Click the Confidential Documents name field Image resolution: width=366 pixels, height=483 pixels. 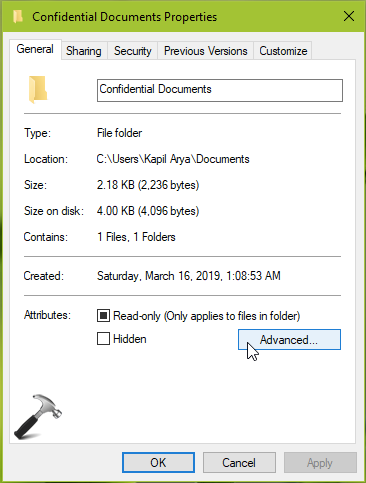(x=220, y=90)
